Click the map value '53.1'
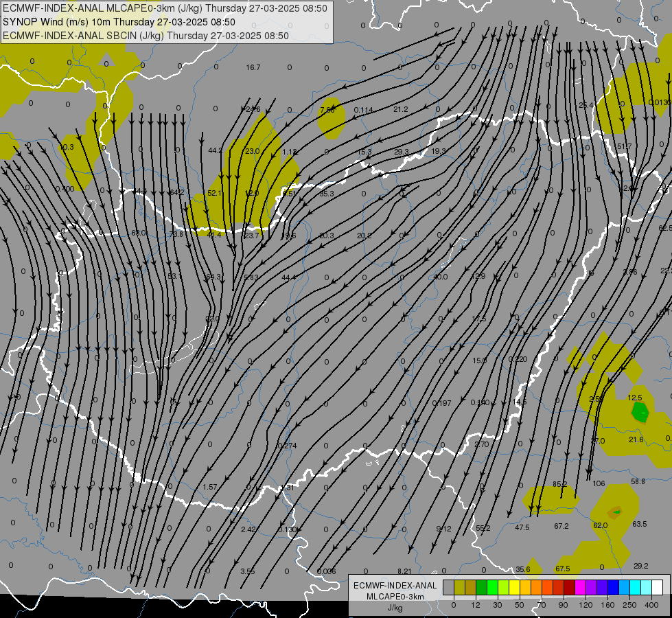Screen dimensions: 672x618 tap(175, 276)
